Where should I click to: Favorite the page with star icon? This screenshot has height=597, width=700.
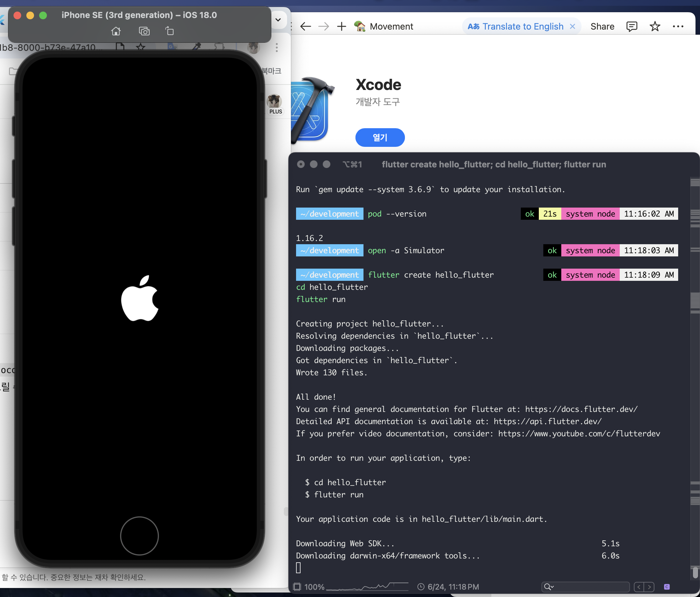click(x=655, y=26)
